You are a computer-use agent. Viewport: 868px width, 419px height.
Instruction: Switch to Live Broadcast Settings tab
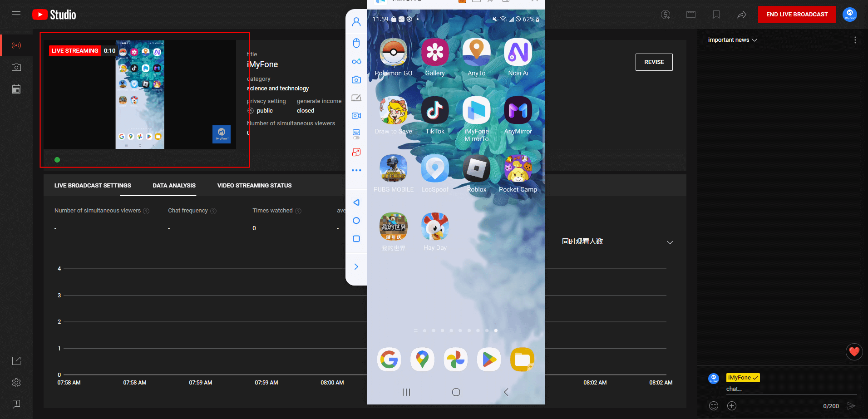point(93,185)
